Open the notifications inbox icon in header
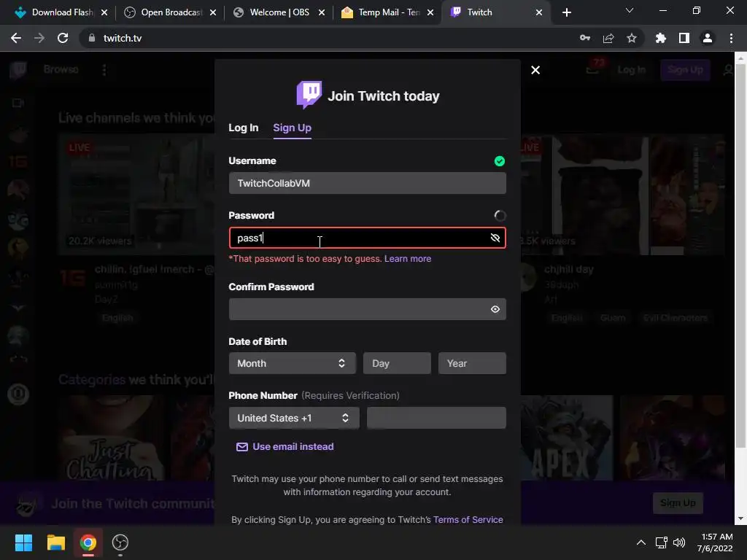Viewport: 747px width, 560px height. tap(592, 70)
